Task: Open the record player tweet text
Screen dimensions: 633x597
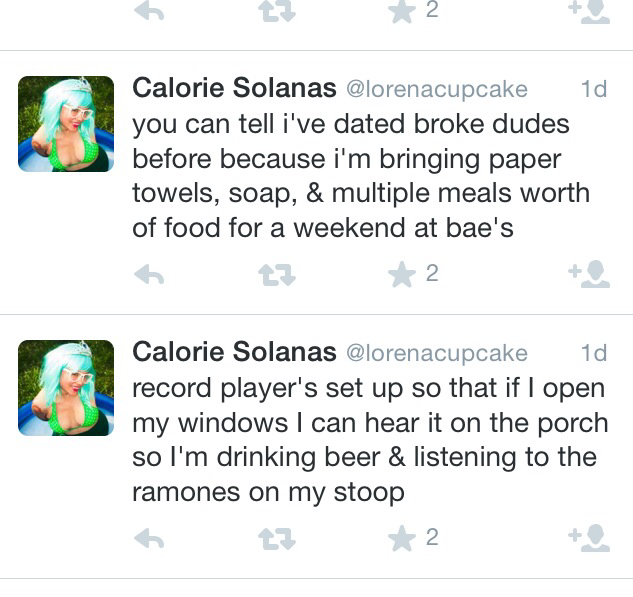Action: point(370,440)
